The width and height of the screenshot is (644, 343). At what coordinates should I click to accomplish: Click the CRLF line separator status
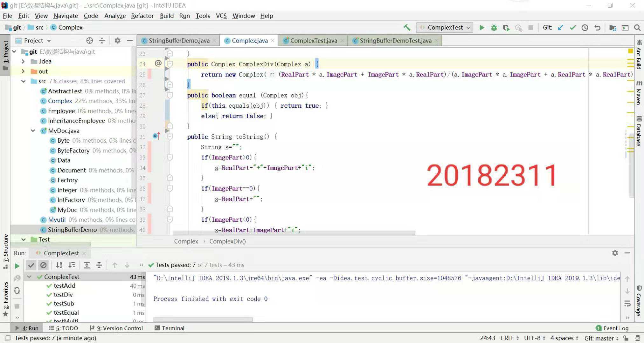pyautogui.click(x=509, y=338)
